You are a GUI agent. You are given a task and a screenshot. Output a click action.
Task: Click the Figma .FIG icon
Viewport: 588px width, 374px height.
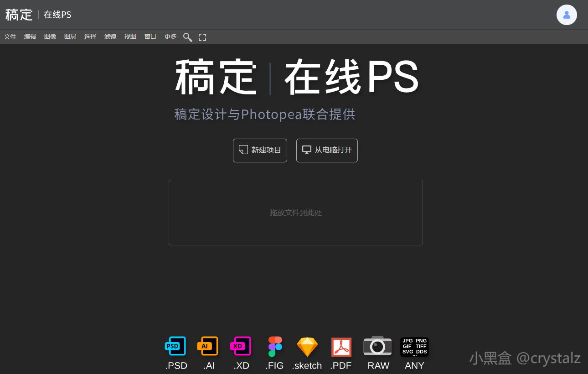(x=275, y=347)
